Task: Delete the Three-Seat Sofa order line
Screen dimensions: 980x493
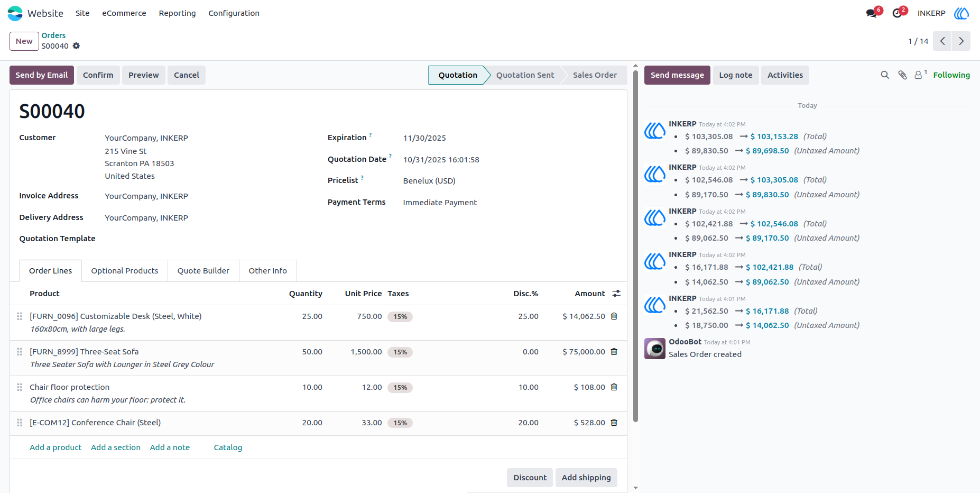Action: [614, 352]
